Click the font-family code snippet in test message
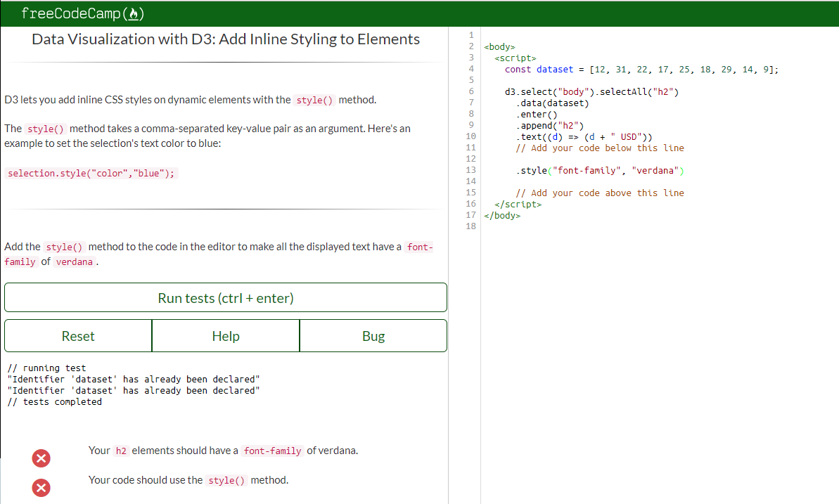This screenshot has width=839, height=504. pyautogui.click(x=273, y=451)
